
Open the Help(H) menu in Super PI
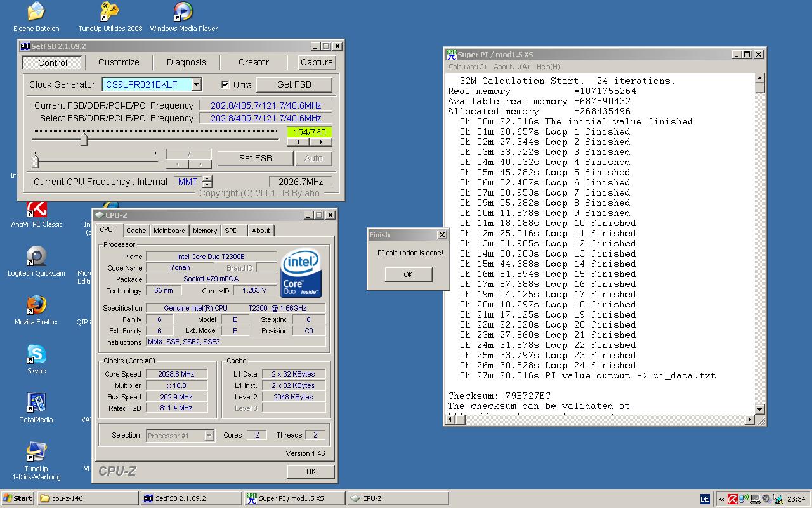coord(548,67)
